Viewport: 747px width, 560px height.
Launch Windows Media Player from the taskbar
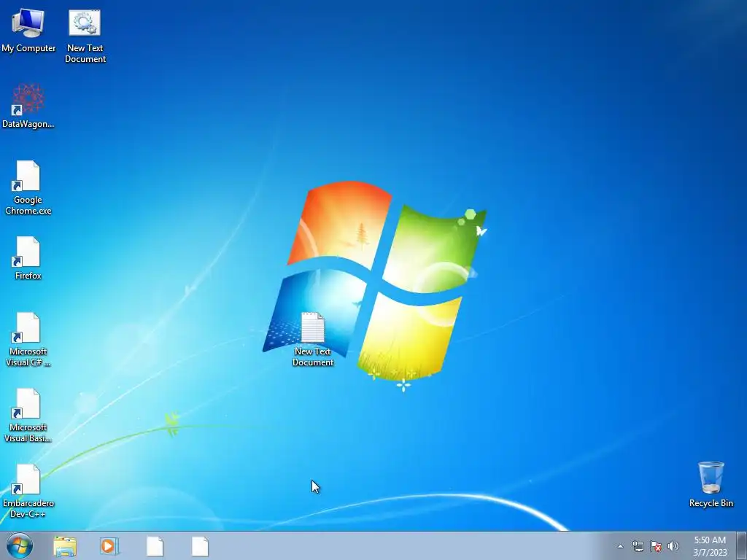[109, 546]
